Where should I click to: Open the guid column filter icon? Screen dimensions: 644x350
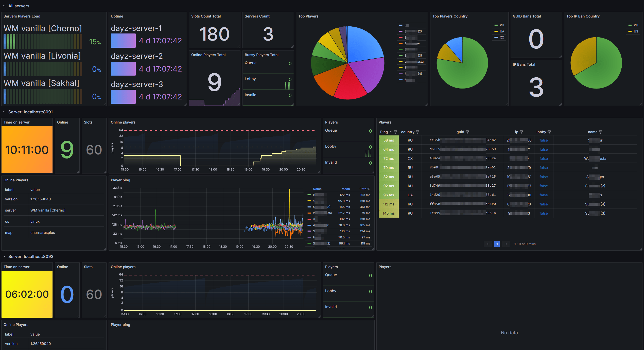pyautogui.click(x=467, y=132)
